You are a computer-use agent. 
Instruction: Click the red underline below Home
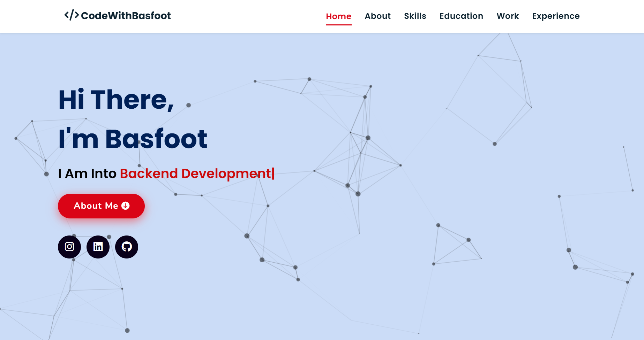click(x=338, y=25)
